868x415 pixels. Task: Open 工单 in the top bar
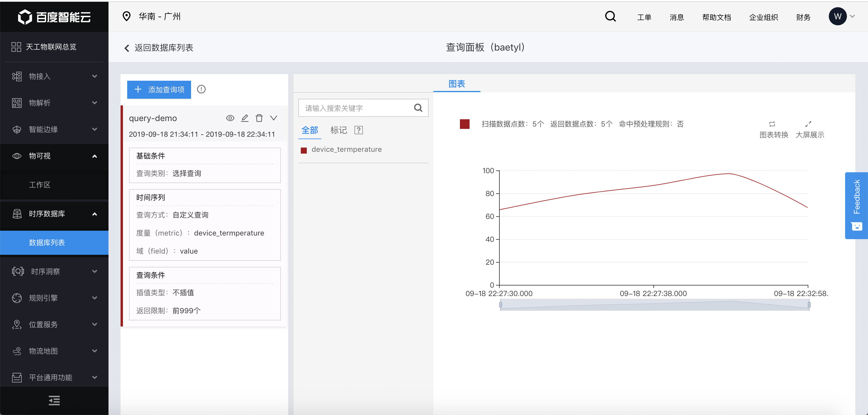tap(644, 17)
